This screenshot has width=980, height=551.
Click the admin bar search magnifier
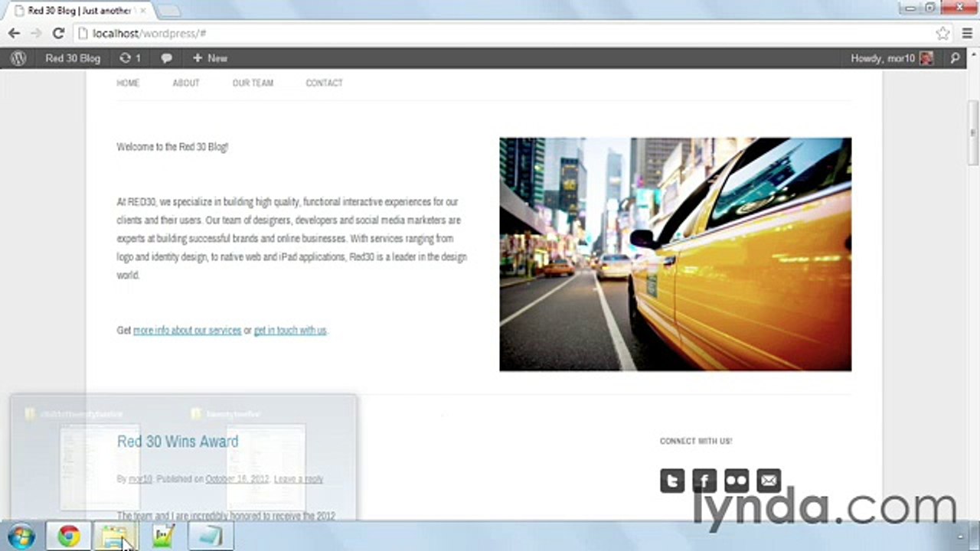[x=955, y=58]
